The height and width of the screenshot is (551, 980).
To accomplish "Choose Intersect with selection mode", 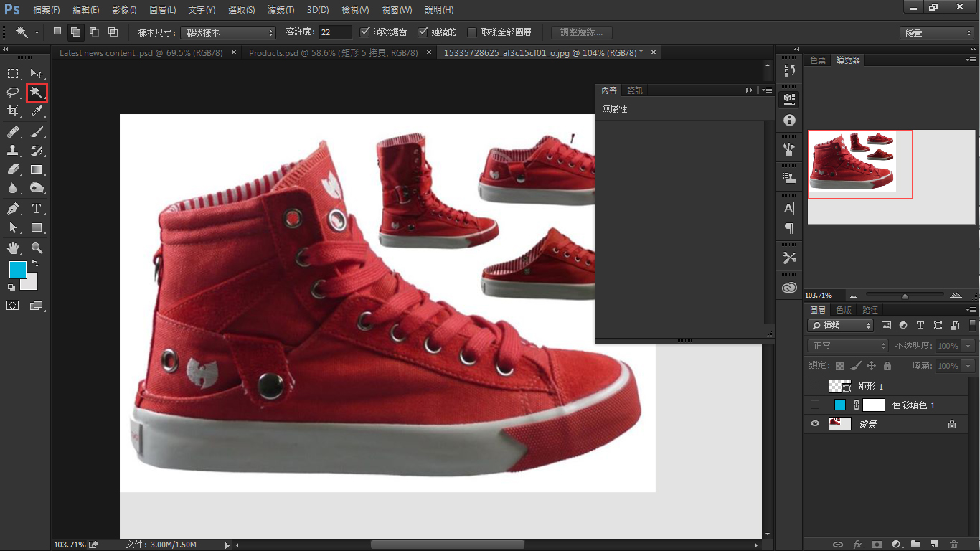I will pyautogui.click(x=113, y=32).
